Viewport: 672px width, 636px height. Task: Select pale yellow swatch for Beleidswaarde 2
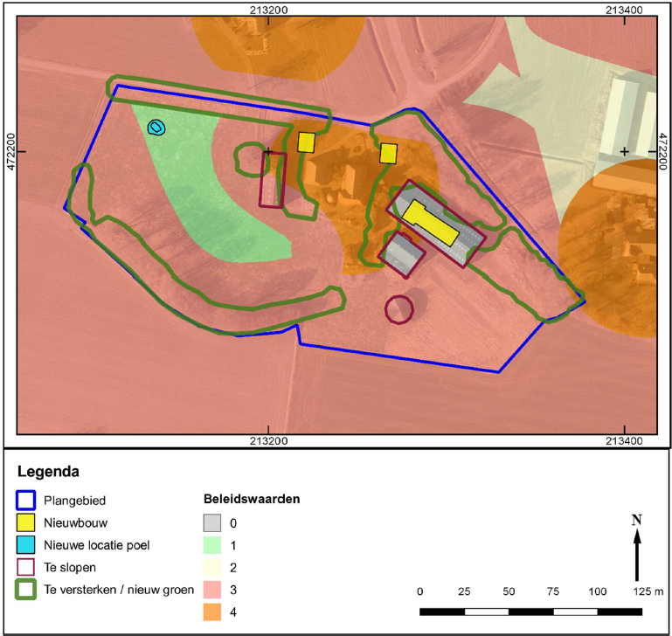212,568
